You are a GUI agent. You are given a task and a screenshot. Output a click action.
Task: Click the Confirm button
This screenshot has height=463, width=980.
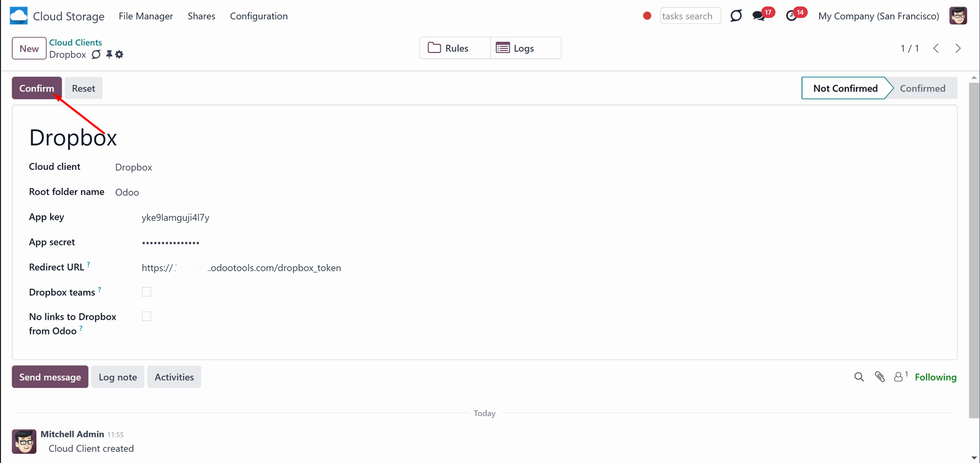pyautogui.click(x=37, y=88)
